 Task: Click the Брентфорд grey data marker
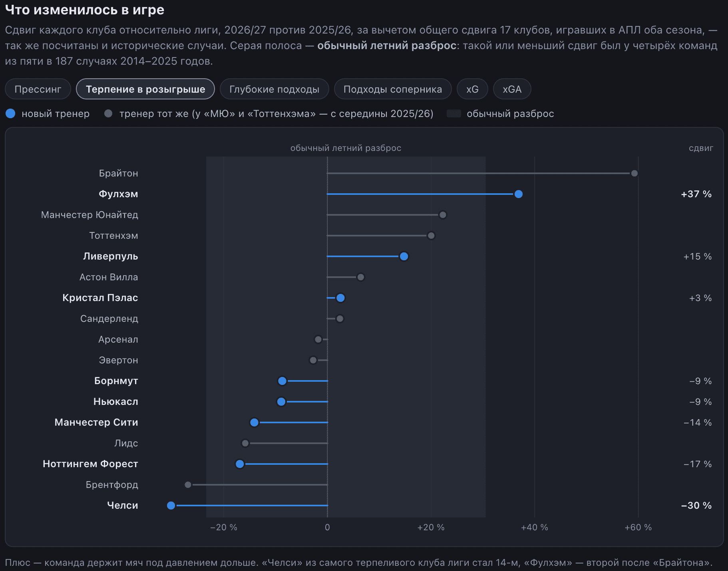pyautogui.click(x=188, y=485)
